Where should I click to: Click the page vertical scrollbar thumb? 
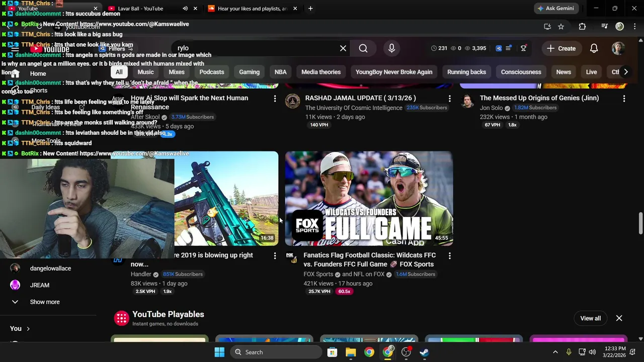click(640, 223)
